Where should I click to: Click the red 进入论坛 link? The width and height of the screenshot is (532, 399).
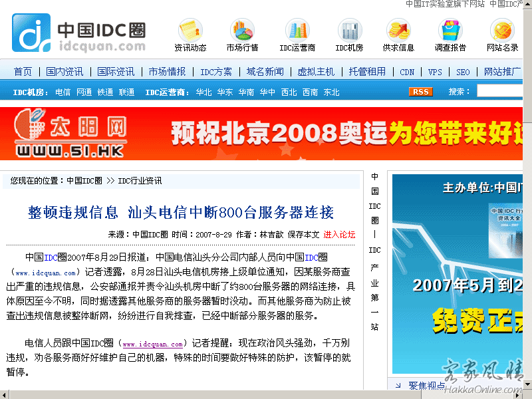pos(339,235)
